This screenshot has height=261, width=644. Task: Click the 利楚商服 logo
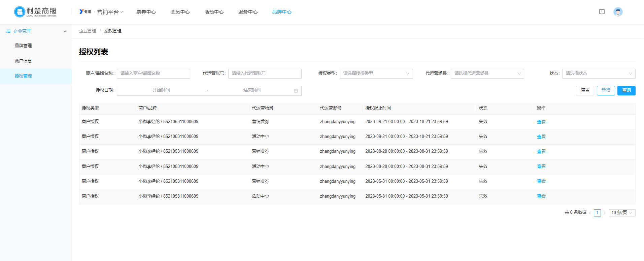pyautogui.click(x=35, y=12)
